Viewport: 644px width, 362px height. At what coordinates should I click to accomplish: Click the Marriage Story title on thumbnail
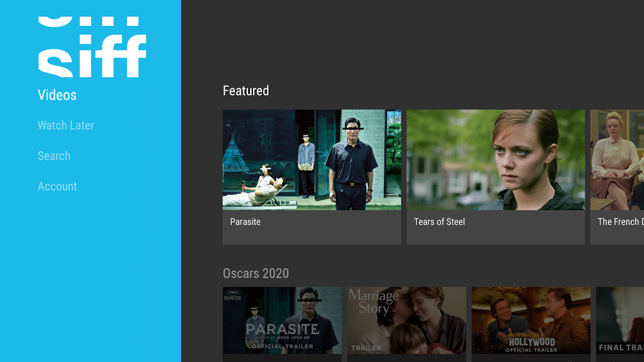pyautogui.click(x=374, y=302)
